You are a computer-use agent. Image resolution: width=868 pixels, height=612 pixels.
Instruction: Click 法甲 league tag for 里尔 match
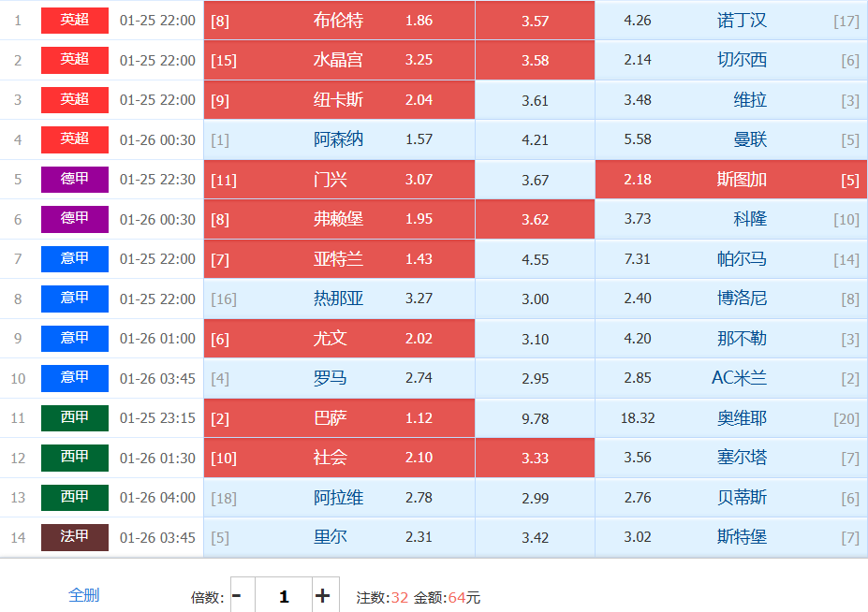[x=75, y=537]
